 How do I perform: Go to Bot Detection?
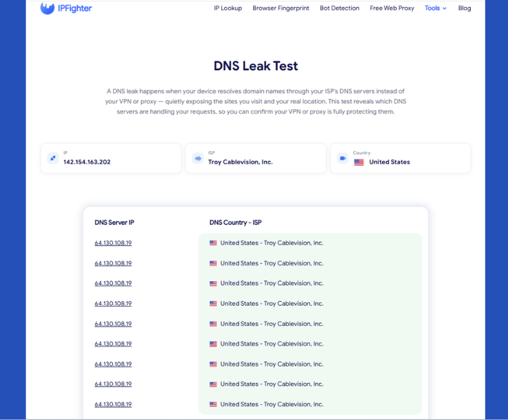(x=340, y=8)
